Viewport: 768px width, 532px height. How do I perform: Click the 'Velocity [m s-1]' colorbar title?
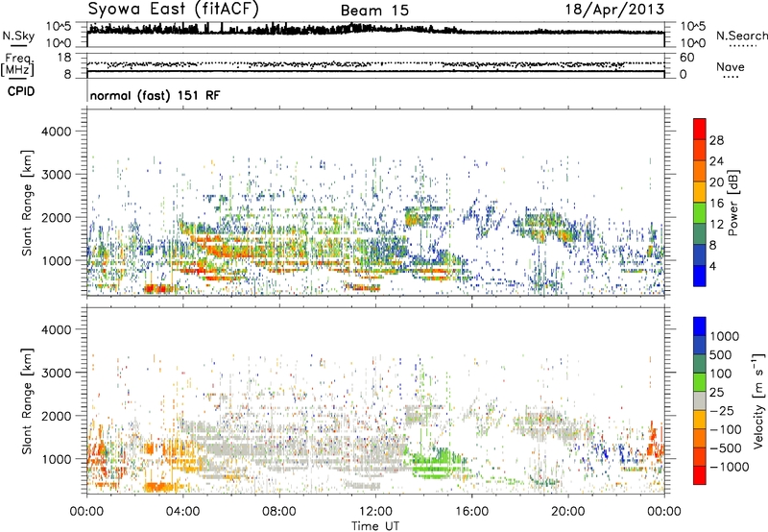[758, 400]
